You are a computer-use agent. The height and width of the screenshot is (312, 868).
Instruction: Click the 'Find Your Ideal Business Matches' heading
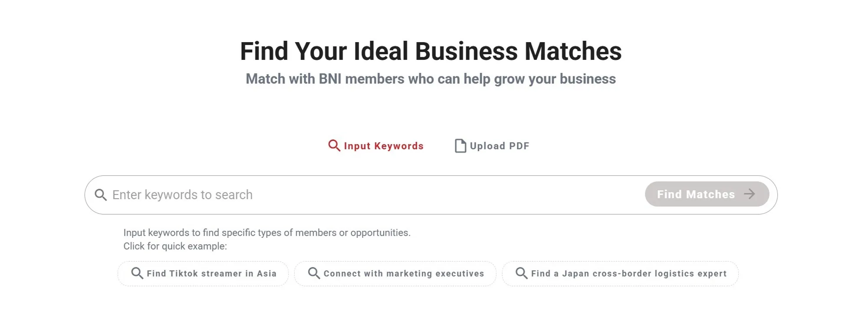431,51
